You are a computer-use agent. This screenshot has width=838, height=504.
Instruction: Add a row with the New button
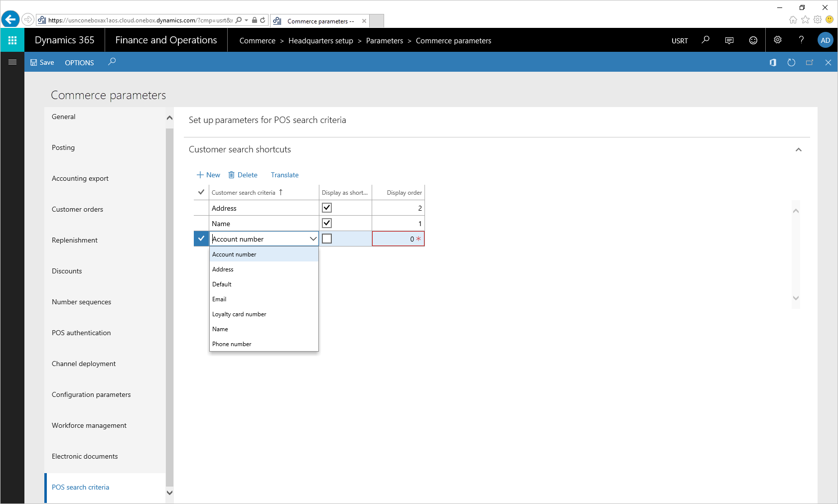(x=208, y=175)
